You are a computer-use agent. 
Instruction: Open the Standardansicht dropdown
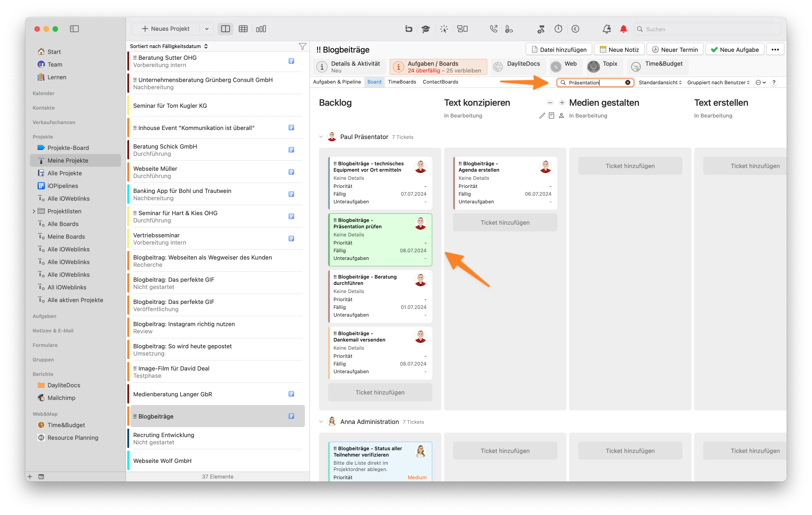660,82
